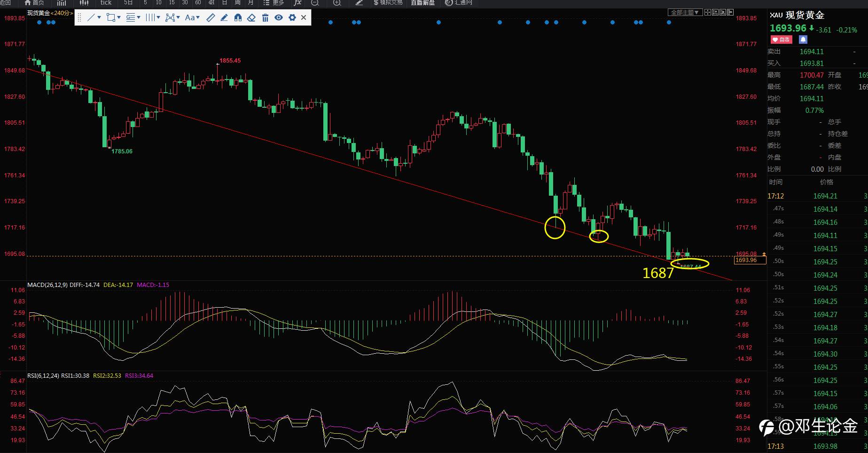Open drawing toolbar settings gear
The height and width of the screenshot is (453, 868).
pyautogui.click(x=292, y=17)
